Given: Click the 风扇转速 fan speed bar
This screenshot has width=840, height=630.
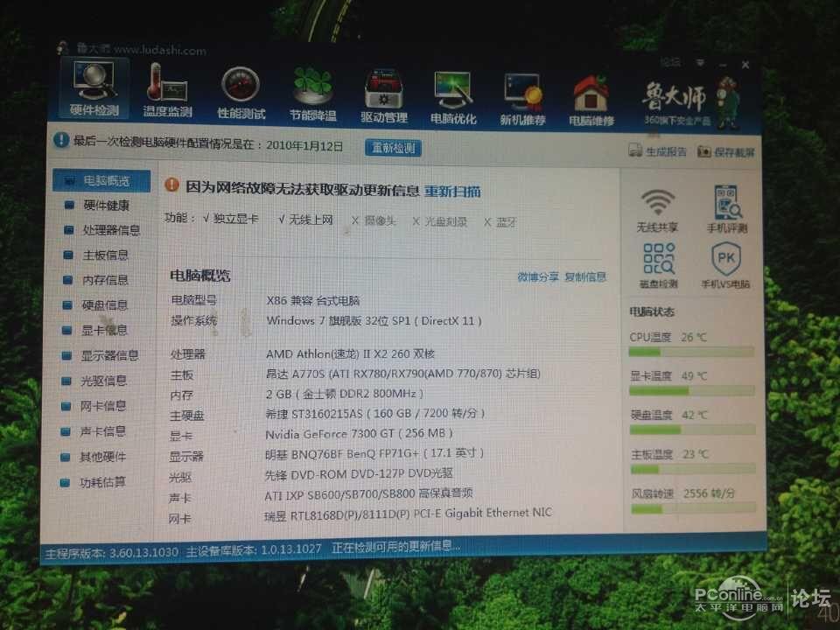Looking at the screenshot, I should coord(694,509).
